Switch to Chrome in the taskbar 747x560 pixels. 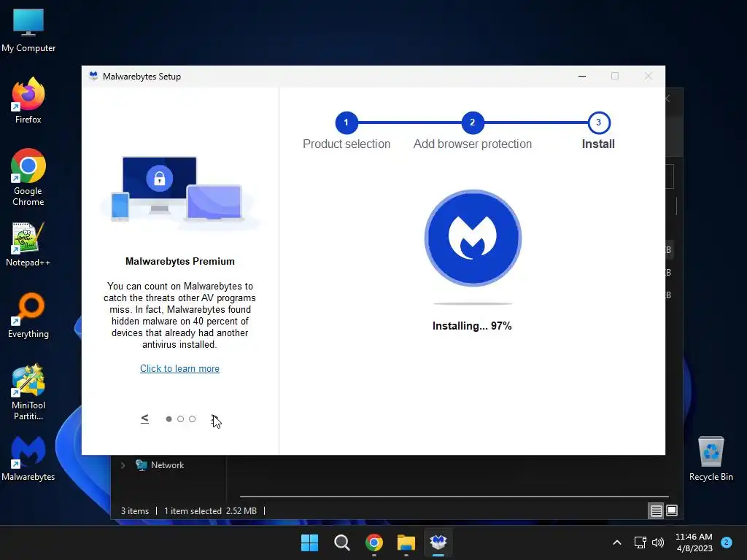tap(374, 542)
